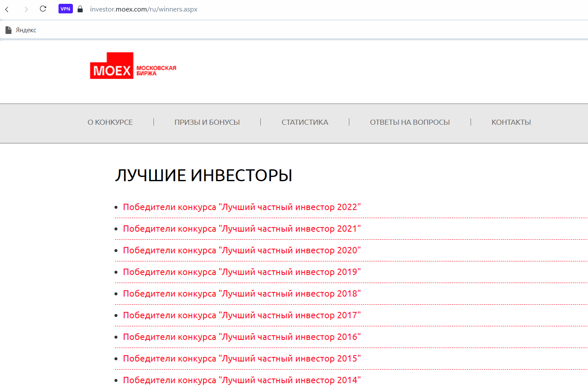Click the address bar URL investor.moex.com
Screen dimensions: 588x387
pyautogui.click(x=144, y=9)
